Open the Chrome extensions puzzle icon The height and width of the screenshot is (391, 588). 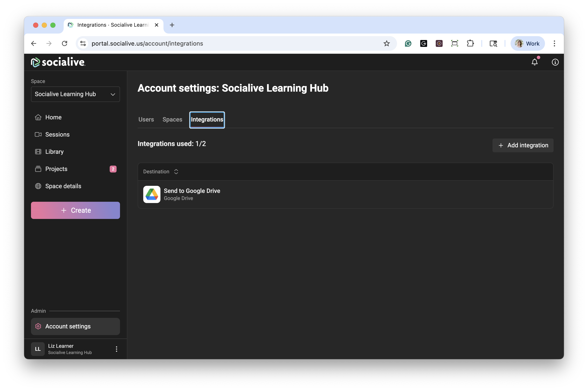[x=470, y=43]
